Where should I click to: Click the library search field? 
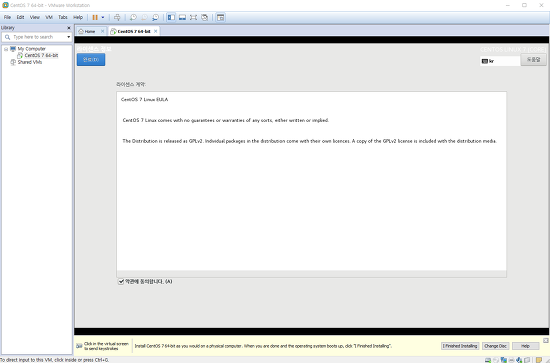[36, 37]
